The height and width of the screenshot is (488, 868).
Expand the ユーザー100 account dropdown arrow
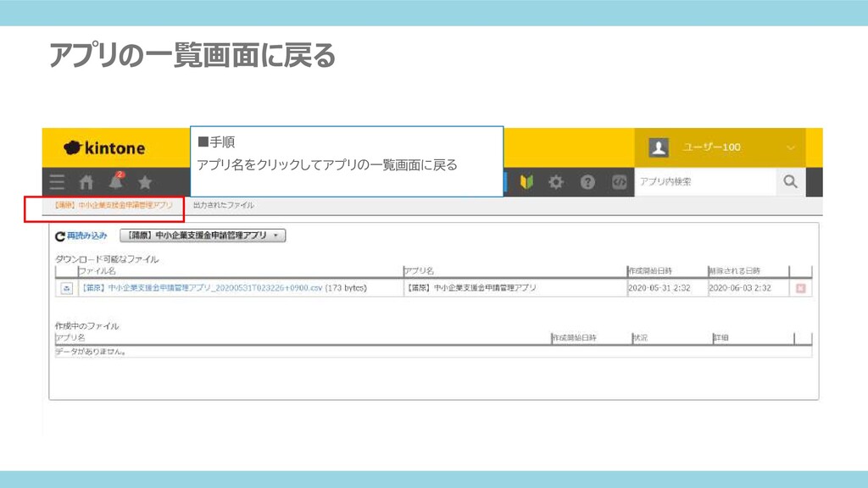[x=791, y=147]
